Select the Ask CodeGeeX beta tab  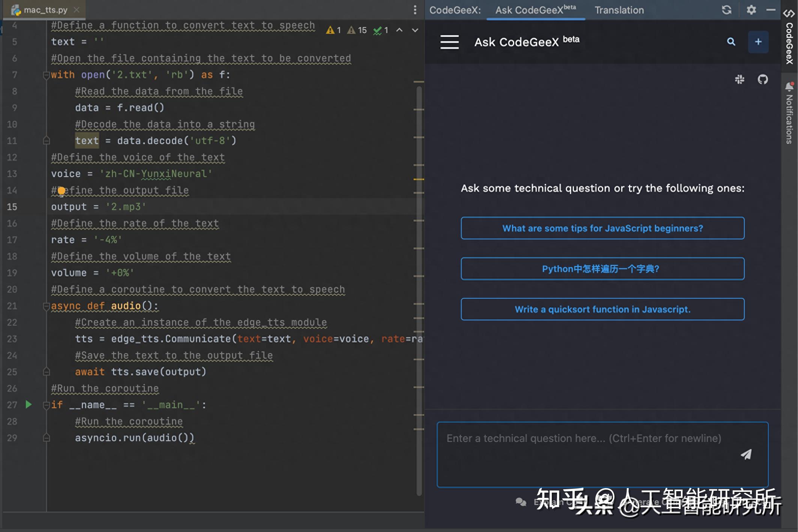coord(535,10)
